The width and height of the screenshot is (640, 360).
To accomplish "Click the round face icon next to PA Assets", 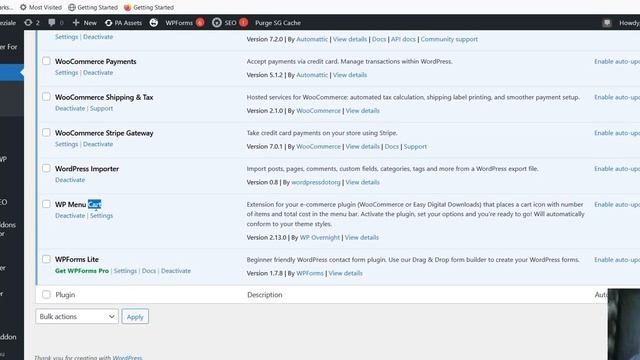I will 153,23.
